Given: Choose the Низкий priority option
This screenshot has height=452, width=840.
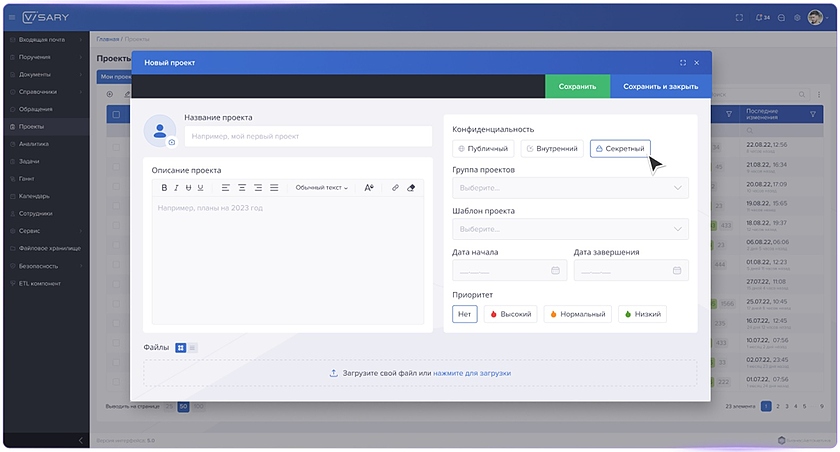Looking at the screenshot, I should pyautogui.click(x=642, y=314).
